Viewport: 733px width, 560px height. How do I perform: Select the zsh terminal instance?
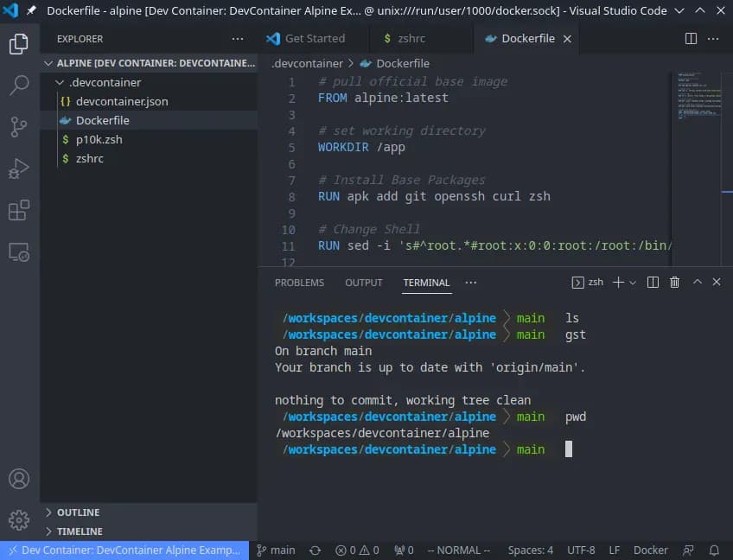tap(587, 283)
